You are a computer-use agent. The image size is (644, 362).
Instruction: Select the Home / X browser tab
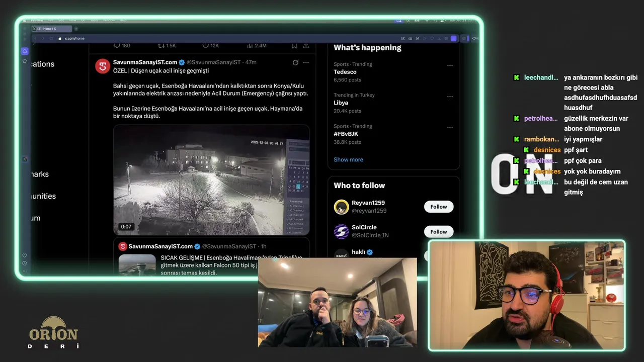point(52,29)
